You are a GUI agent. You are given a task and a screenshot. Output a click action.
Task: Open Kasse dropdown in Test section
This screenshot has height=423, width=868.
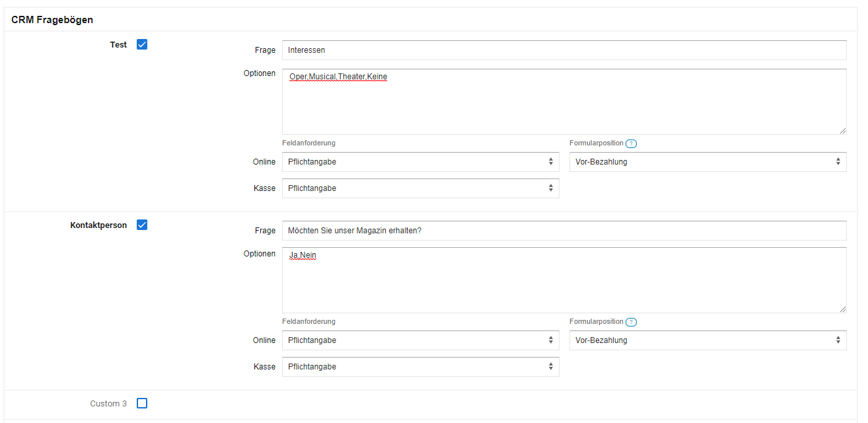[x=420, y=188]
